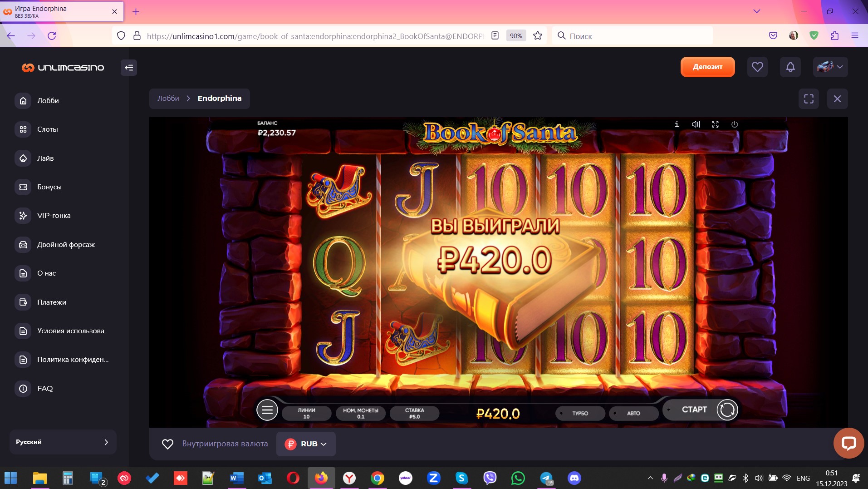Open the Windows Start menu
This screenshot has height=489, width=868.
pos(10,478)
